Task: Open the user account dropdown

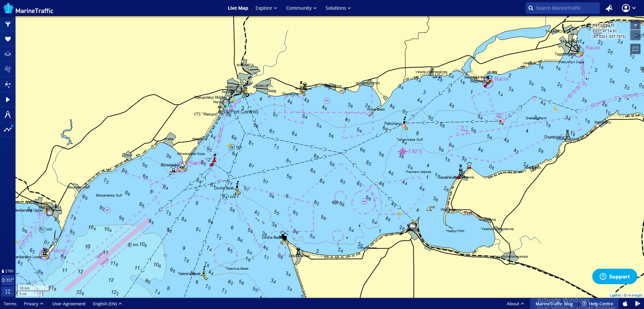Action: (x=629, y=8)
